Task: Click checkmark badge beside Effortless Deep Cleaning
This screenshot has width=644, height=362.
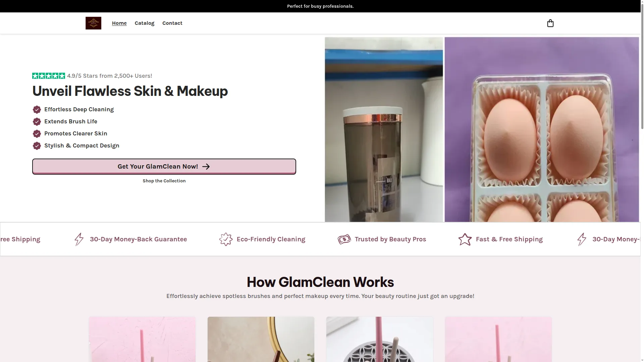Action: [37, 110]
